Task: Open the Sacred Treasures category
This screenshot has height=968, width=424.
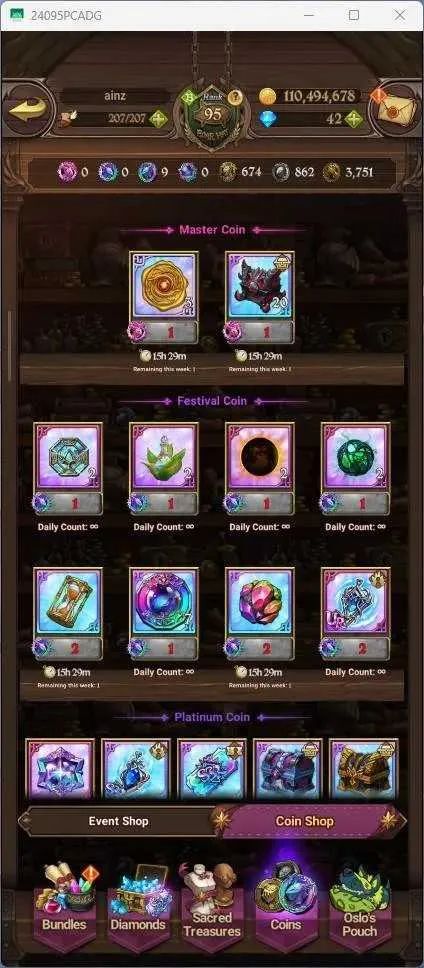Action: pyautogui.click(x=212, y=908)
